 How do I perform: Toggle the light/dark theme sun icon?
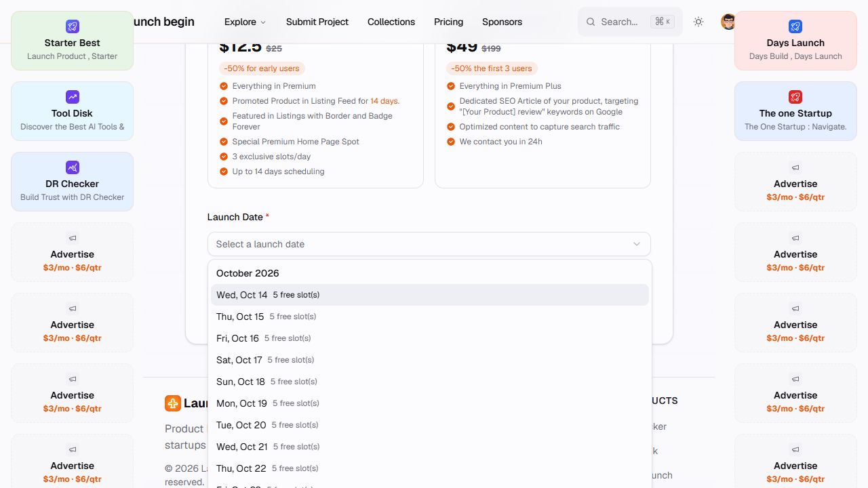698,22
